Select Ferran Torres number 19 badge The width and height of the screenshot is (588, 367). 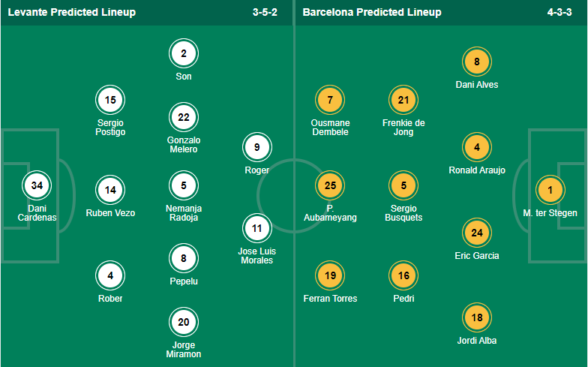[x=330, y=275]
